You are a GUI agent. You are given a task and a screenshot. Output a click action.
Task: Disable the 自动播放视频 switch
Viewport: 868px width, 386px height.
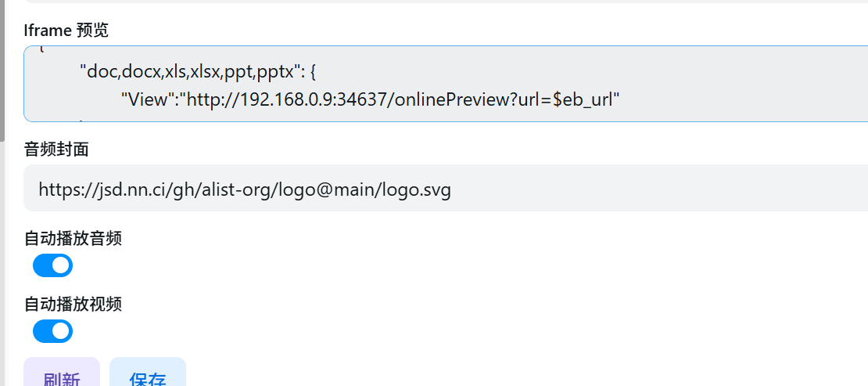pyautogui.click(x=52, y=331)
